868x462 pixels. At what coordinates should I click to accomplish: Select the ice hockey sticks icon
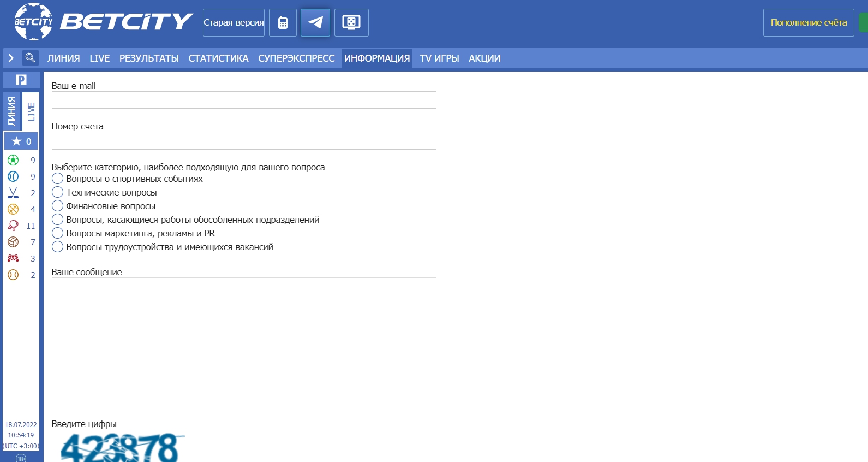coord(13,193)
